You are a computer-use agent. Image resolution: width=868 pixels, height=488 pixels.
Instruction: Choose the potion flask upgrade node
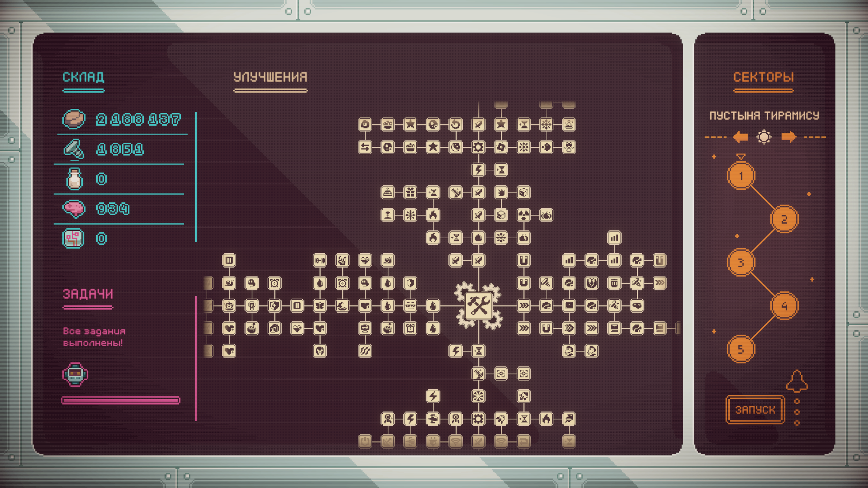pyautogui.click(x=569, y=124)
